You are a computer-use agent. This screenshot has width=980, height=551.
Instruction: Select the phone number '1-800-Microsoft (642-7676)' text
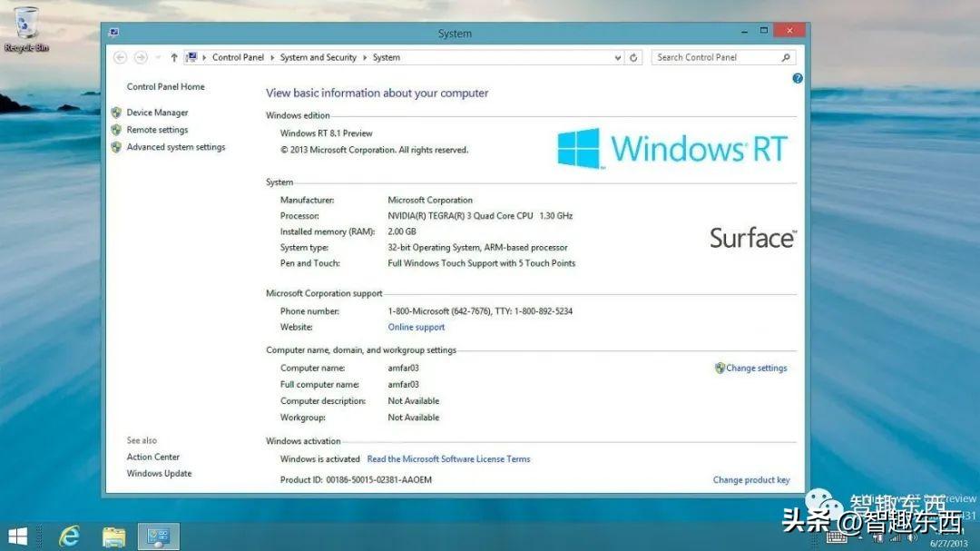pos(439,310)
